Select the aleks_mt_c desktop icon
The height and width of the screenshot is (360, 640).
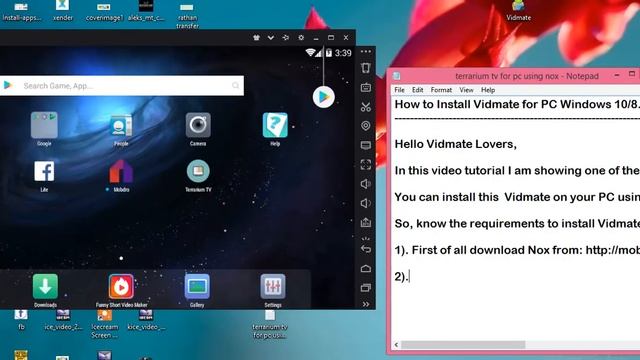coord(146,11)
